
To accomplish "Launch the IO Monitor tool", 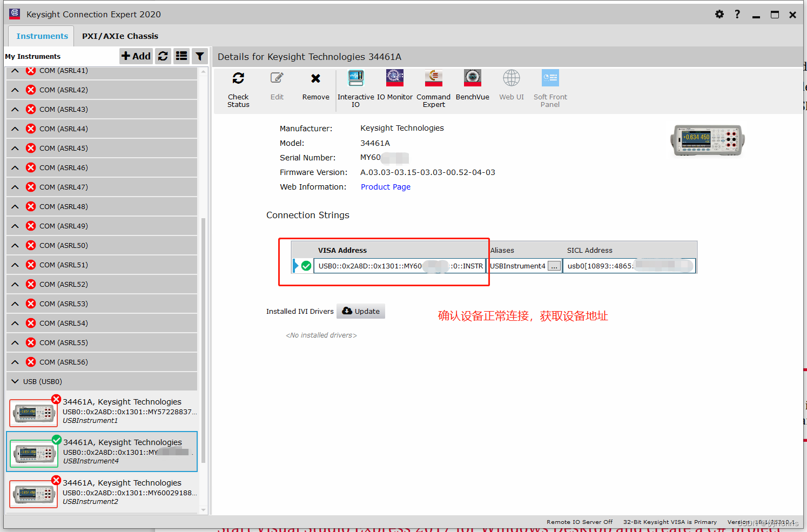I will pos(395,84).
